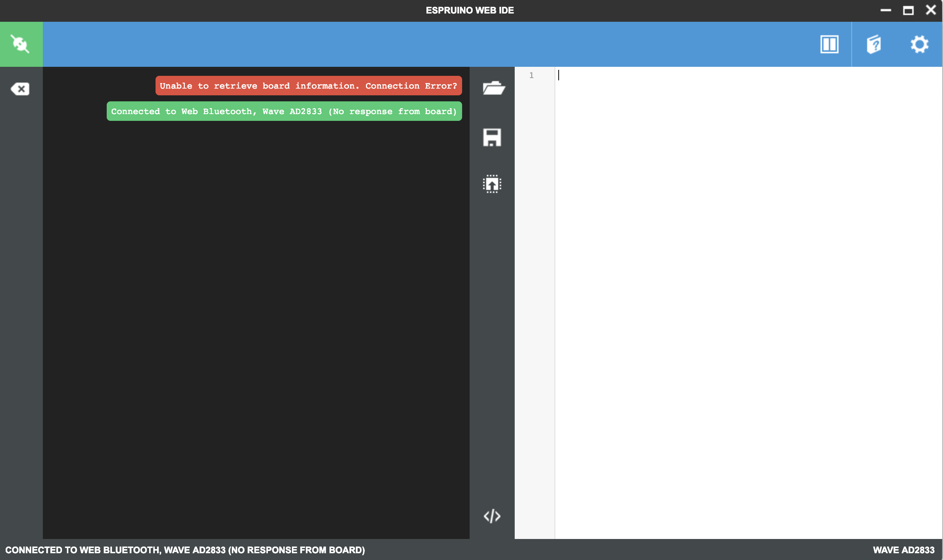Screen dimensions: 943x560
Task: Open settings with the gear icon
Action: [x=919, y=45]
